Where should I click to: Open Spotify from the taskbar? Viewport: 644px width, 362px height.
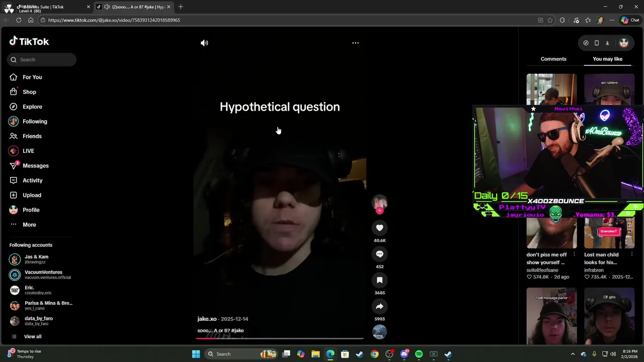419,354
